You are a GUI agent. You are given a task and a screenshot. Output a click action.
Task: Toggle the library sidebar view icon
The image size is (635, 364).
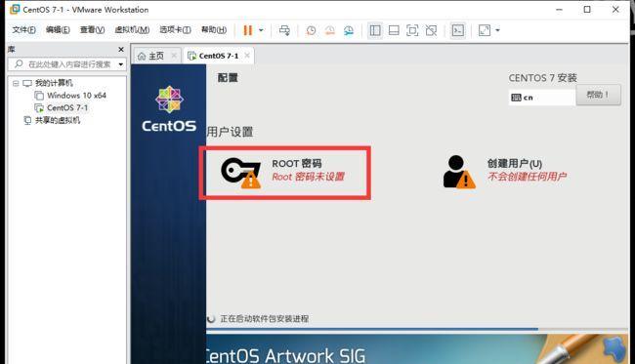pyautogui.click(x=375, y=30)
